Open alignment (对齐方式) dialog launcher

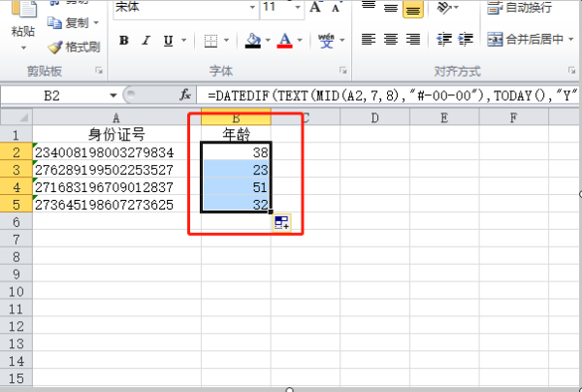click(571, 70)
